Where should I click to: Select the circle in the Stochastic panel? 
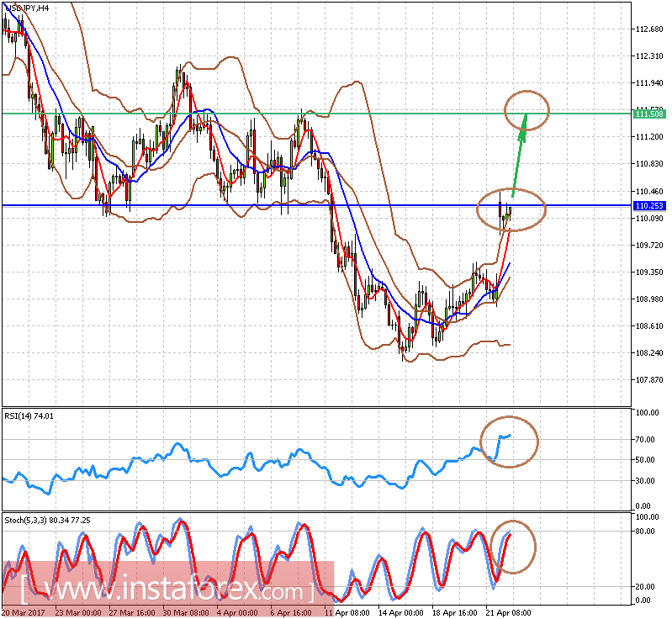(511, 543)
